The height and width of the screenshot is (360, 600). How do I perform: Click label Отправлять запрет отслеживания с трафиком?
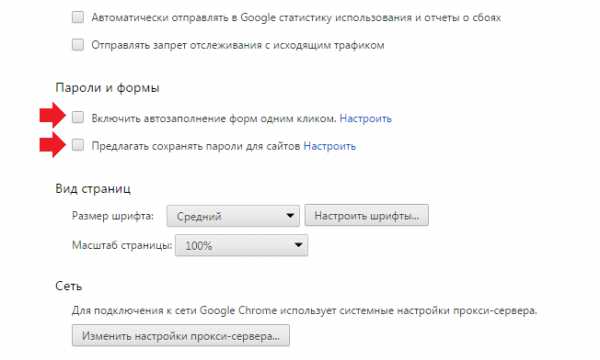(x=238, y=45)
